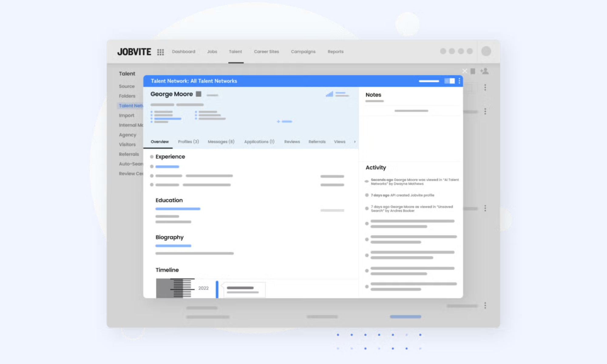Click the signal-bars icon near George Moore
Image resolution: width=607 pixels, height=364 pixels.
[x=330, y=94]
